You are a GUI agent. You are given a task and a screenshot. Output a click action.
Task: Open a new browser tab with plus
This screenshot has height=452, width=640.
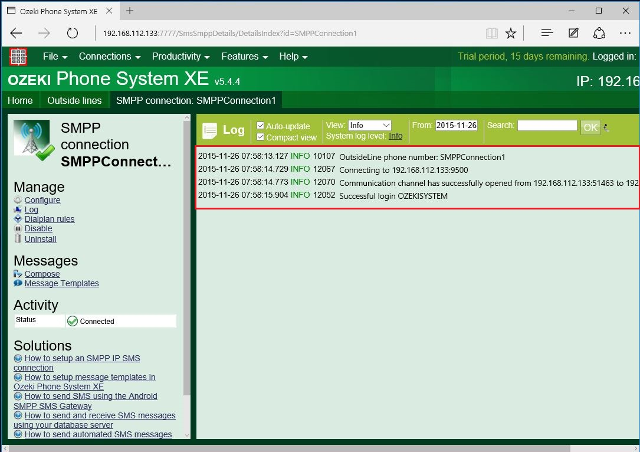click(x=129, y=11)
